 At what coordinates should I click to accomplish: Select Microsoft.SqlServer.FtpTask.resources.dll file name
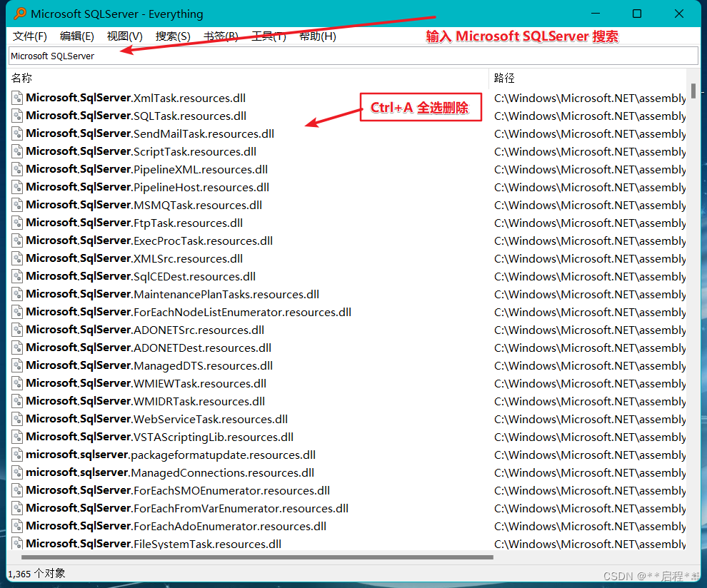(x=134, y=223)
